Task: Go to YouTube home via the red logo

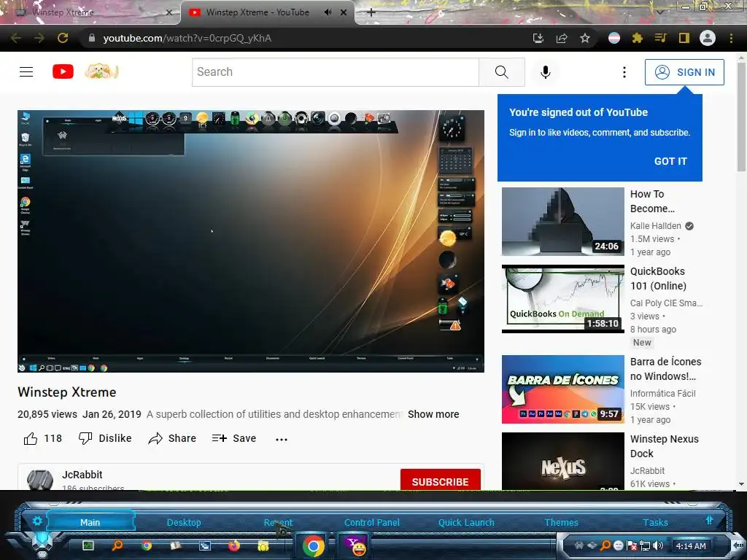Action: (63, 72)
